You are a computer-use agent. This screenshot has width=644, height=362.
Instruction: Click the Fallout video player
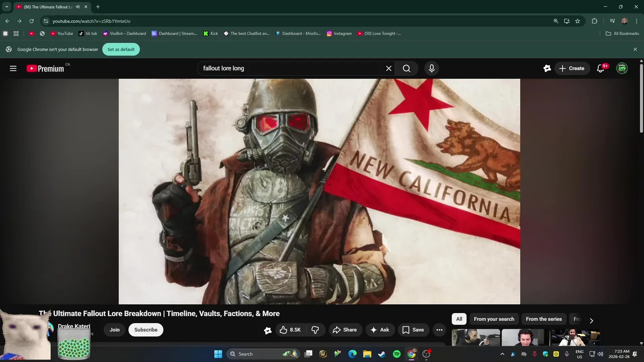click(x=319, y=192)
